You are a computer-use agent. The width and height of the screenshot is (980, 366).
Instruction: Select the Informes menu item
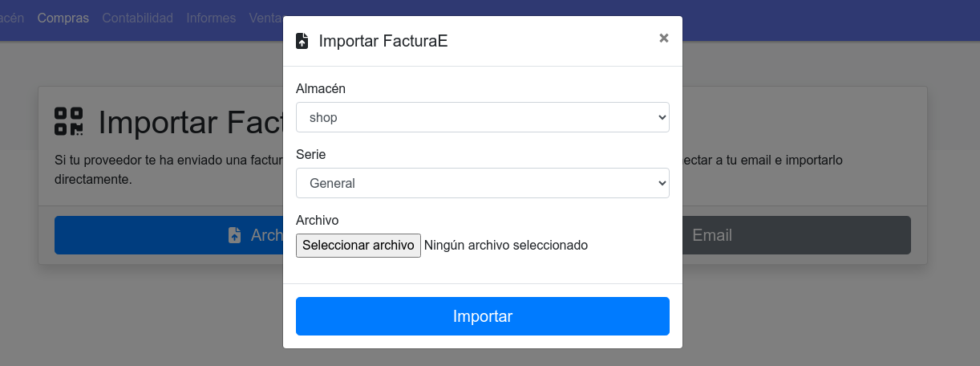click(x=211, y=18)
